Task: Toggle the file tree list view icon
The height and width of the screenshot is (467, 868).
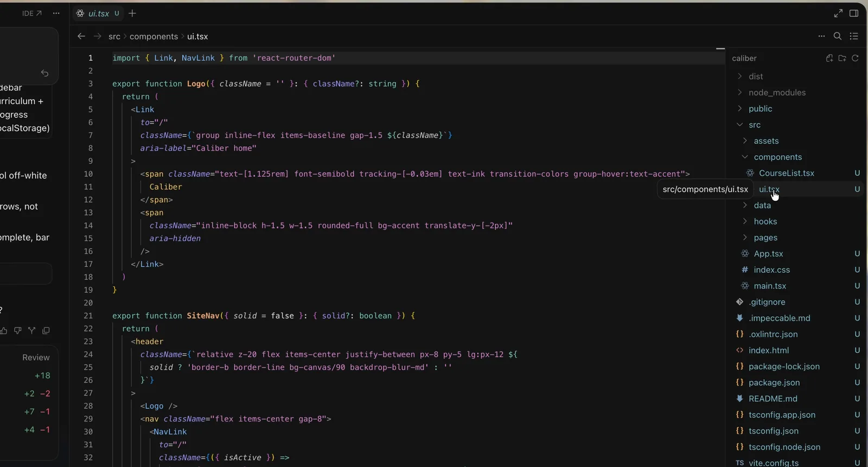Action: click(x=854, y=36)
